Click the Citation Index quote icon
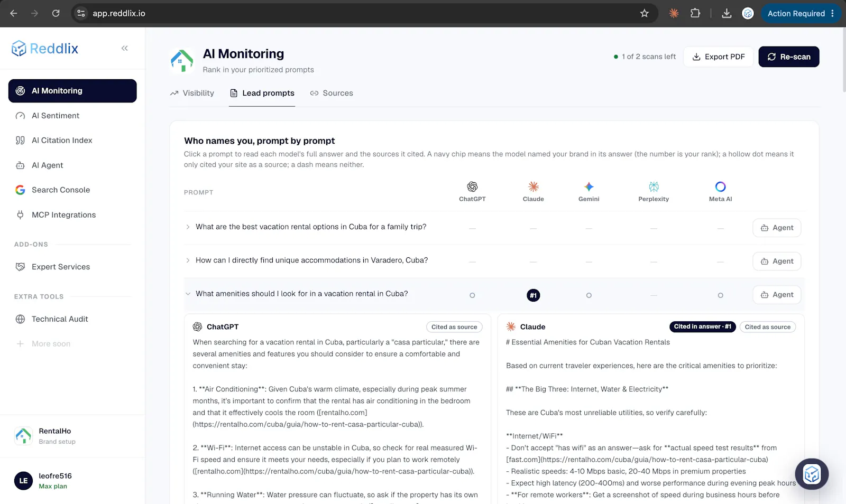Screen dimensions: 846x504 click(20, 141)
